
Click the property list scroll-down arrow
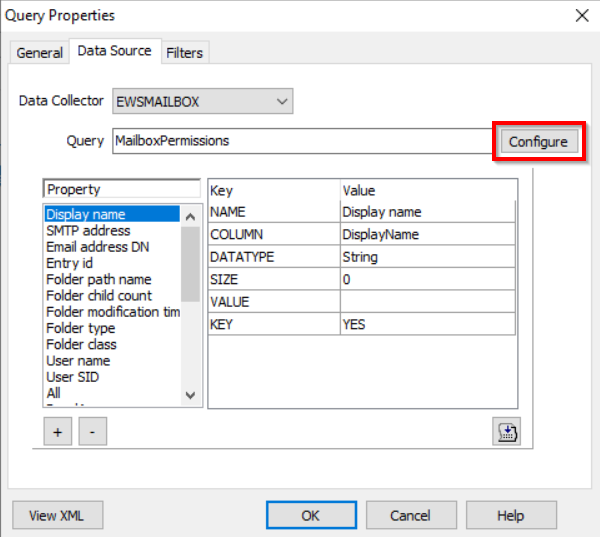click(190, 395)
